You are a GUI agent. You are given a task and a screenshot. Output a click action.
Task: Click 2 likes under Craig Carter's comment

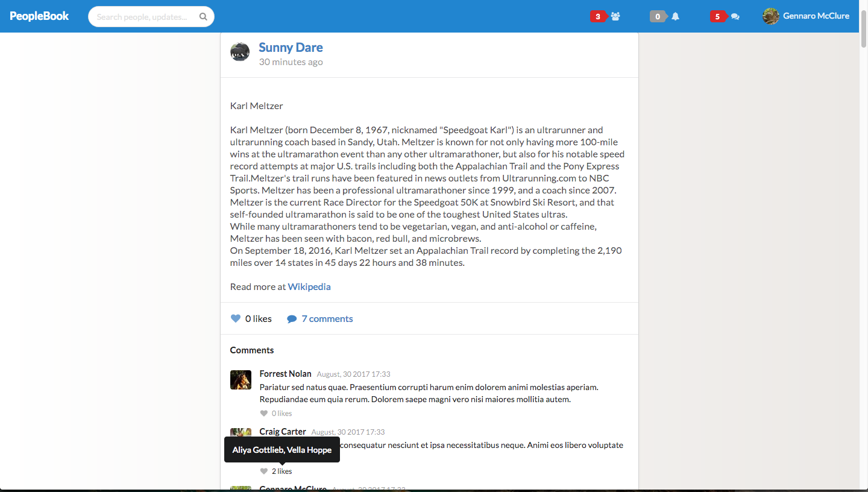[281, 471]
